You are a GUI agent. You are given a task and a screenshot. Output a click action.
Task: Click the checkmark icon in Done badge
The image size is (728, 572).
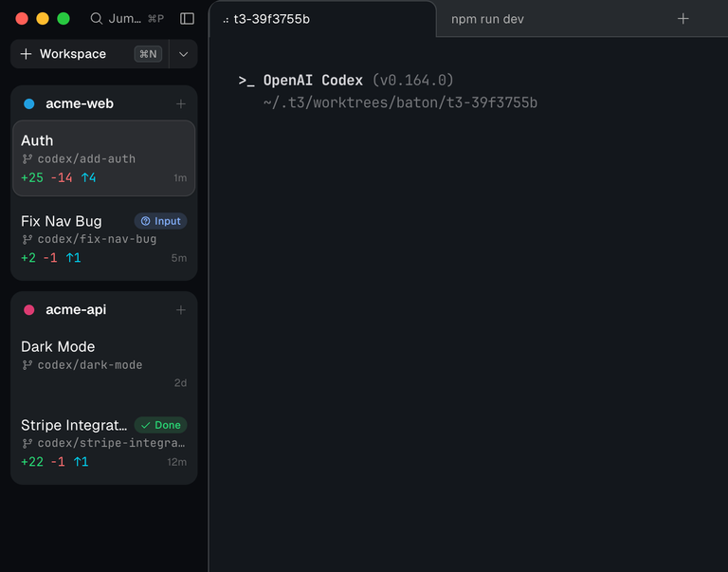coord(145,425)
